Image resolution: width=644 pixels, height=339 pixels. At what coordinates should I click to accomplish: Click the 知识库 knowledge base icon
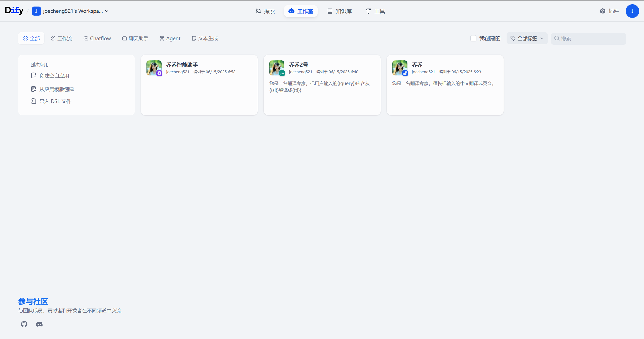click(330, 11)
